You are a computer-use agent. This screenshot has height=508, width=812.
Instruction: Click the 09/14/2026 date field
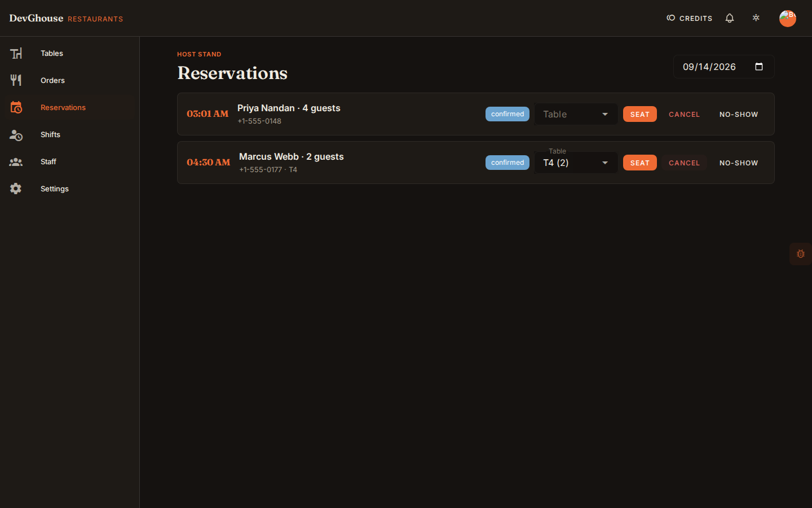[723, 67]
